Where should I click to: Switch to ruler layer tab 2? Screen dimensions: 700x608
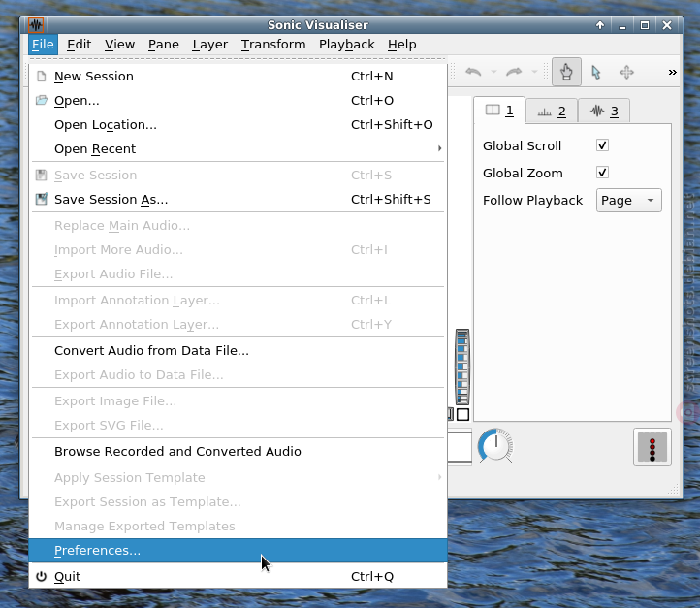pyautogui.click(x=552, y=112)
